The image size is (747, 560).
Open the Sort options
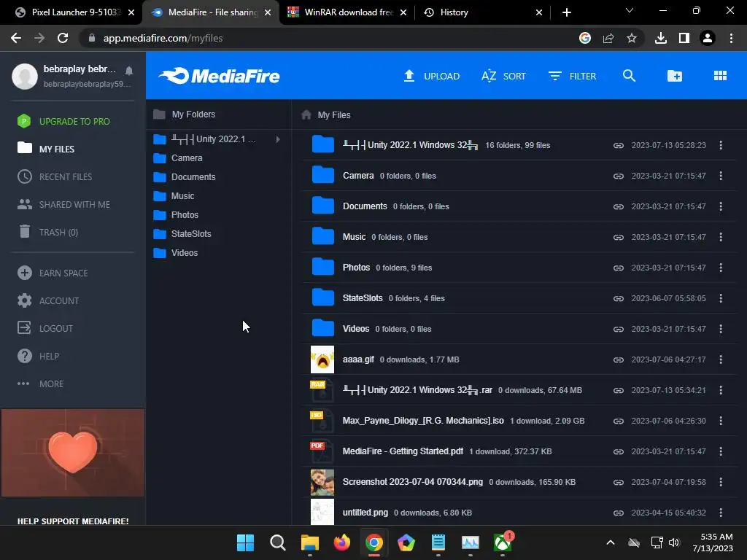tap(503, 76)
